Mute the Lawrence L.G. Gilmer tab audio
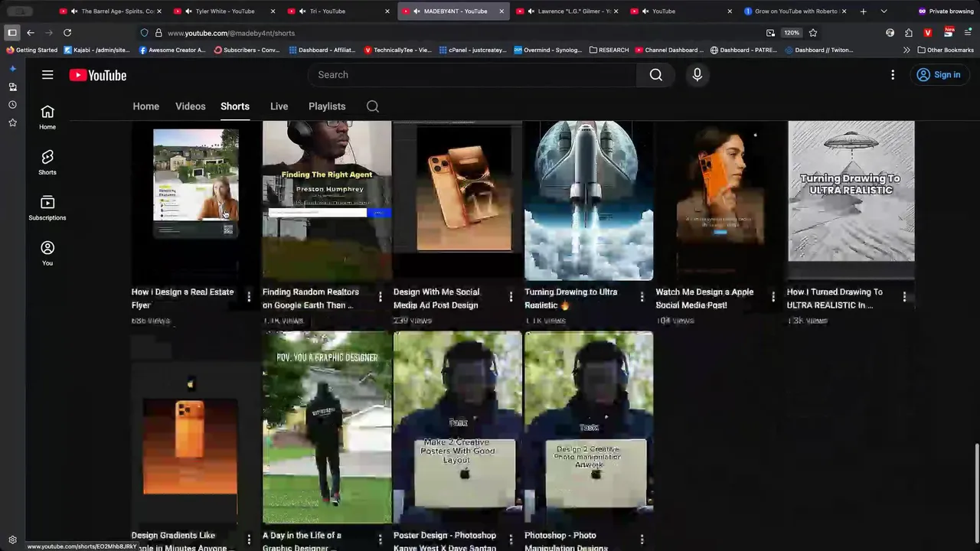Viewport: 980px width, 551px height. [531, 11]
